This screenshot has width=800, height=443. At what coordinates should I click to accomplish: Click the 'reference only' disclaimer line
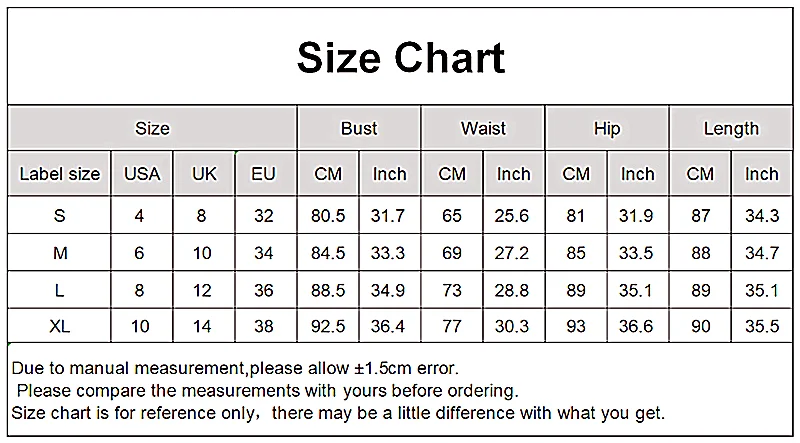338,412
